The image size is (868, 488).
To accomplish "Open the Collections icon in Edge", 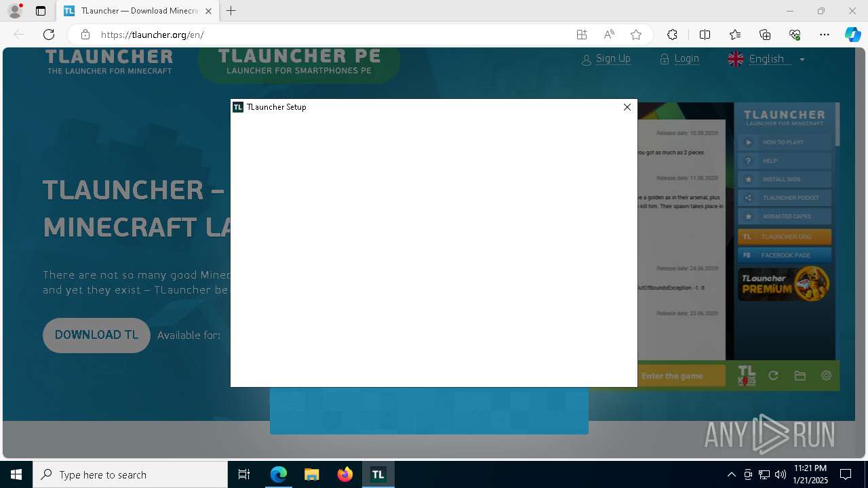I will pos(765,35).
